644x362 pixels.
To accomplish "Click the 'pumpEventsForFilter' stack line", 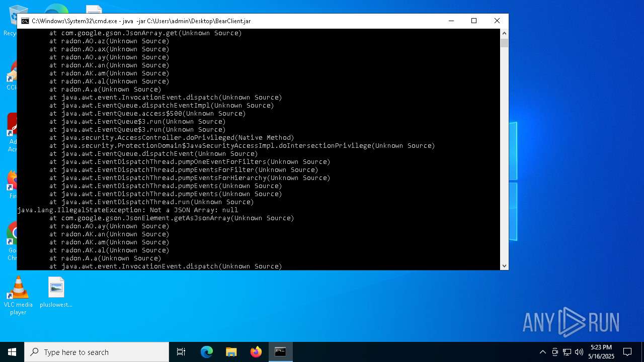I will [184, 169].
